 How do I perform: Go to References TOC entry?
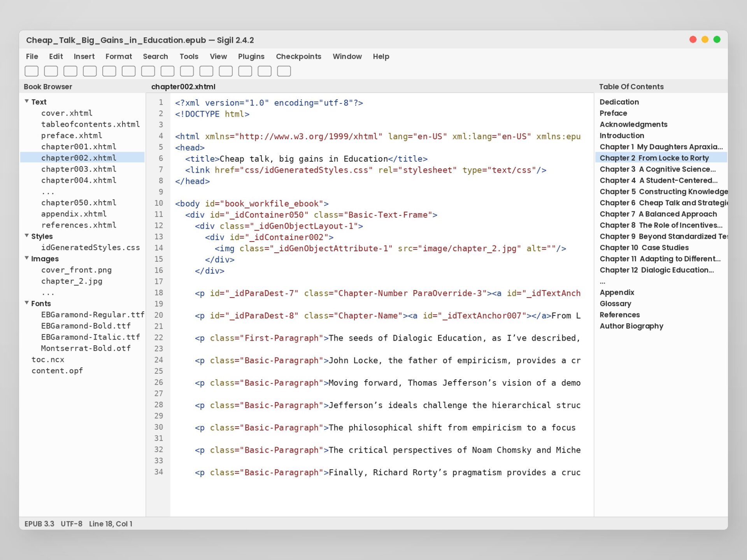[x=619, y=315]
